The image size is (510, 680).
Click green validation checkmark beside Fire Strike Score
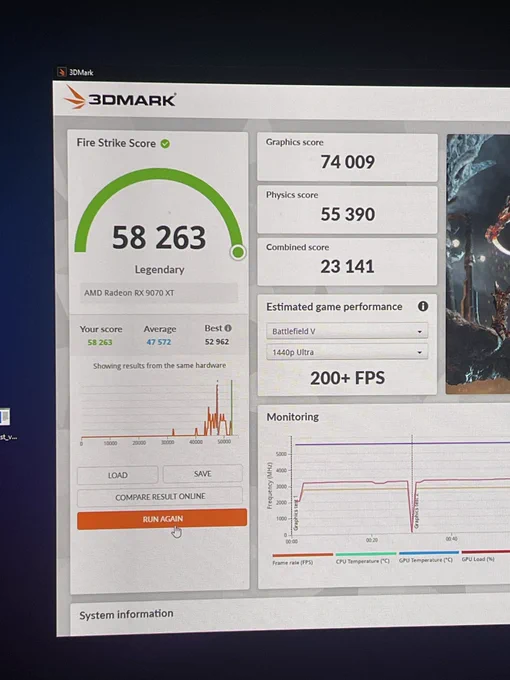[x=165, y=144]
